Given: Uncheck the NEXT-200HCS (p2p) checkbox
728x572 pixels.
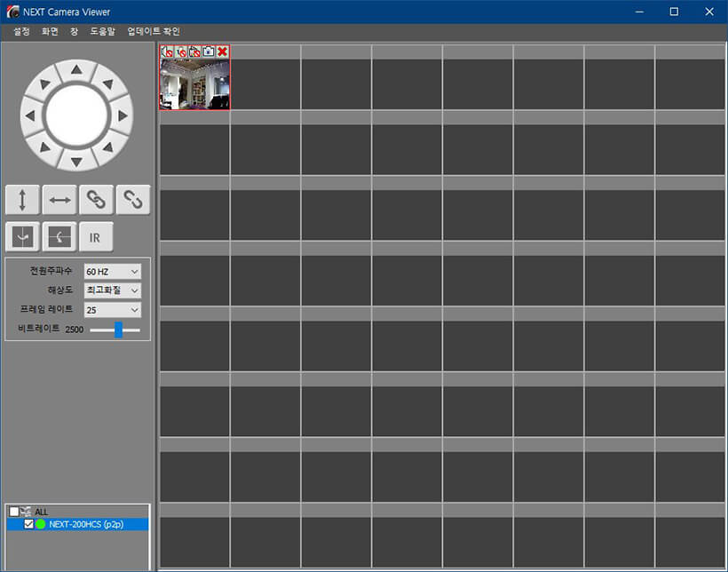Looking at the screenshot, I should coord(28,524).
